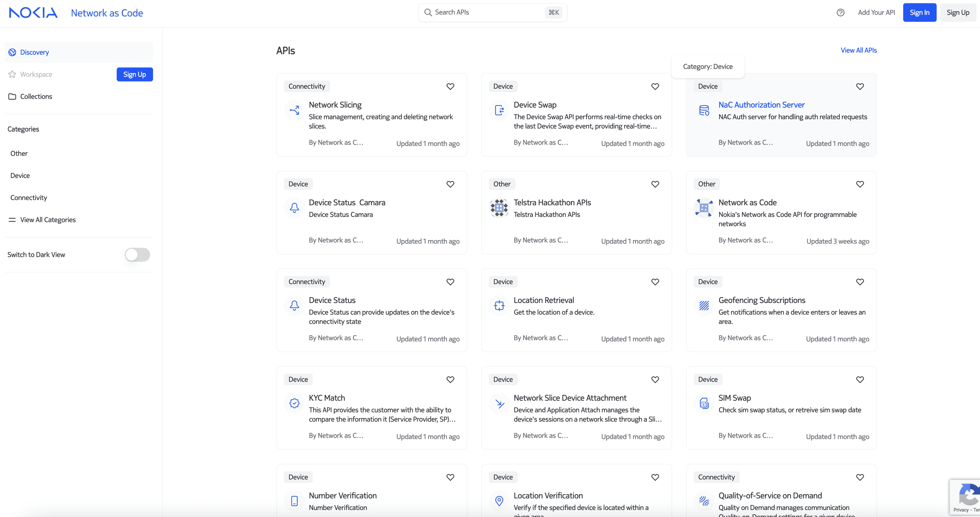The image size is (980, 517).
Task: Click the Location Retrieval crosshair icon
Action: coord(499,306)
